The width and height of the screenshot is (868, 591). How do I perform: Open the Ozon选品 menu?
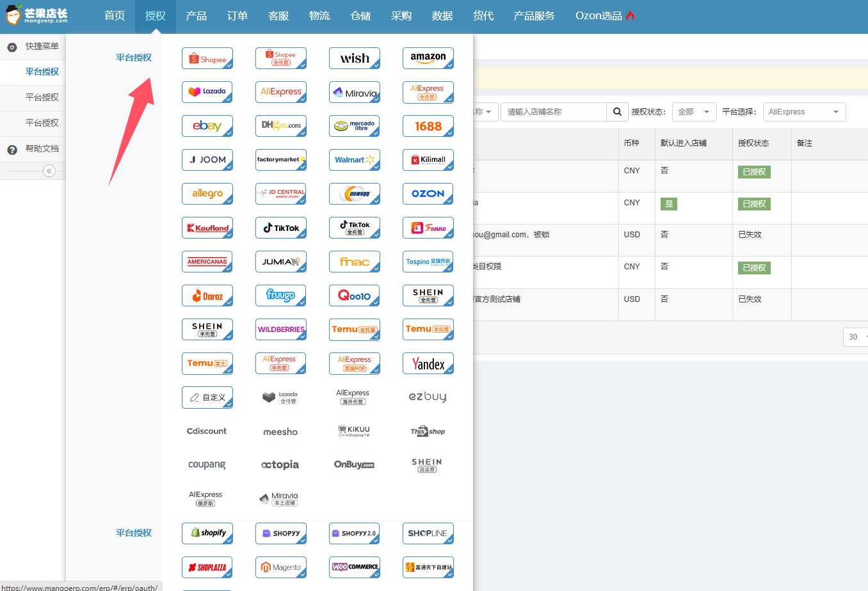(x=605, y=16)
